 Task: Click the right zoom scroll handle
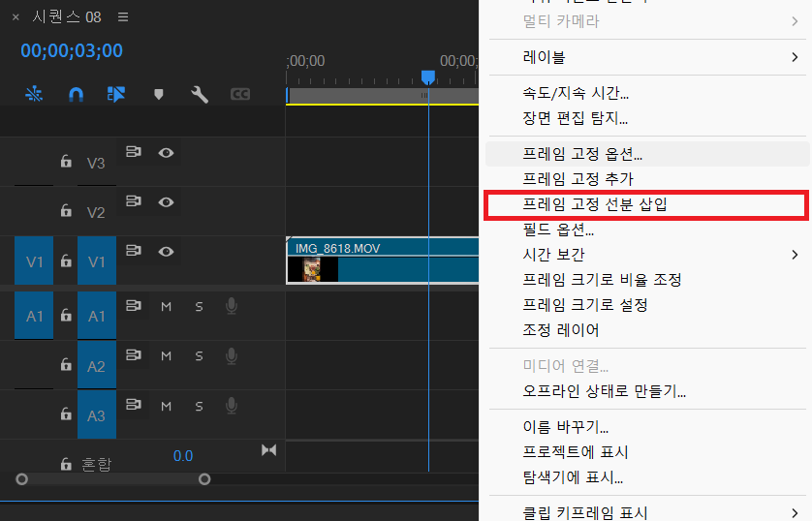(x=204, y=479)
